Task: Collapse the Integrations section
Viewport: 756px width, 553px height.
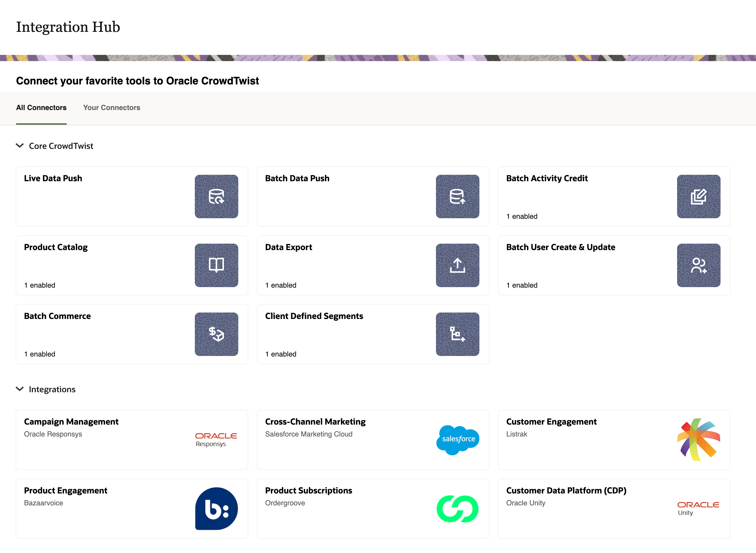Action: pyautogui.click(x=20, y=389)
